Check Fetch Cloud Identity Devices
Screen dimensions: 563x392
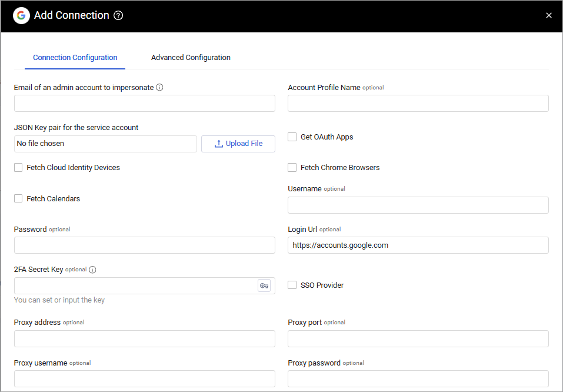(x=18, y=168)
